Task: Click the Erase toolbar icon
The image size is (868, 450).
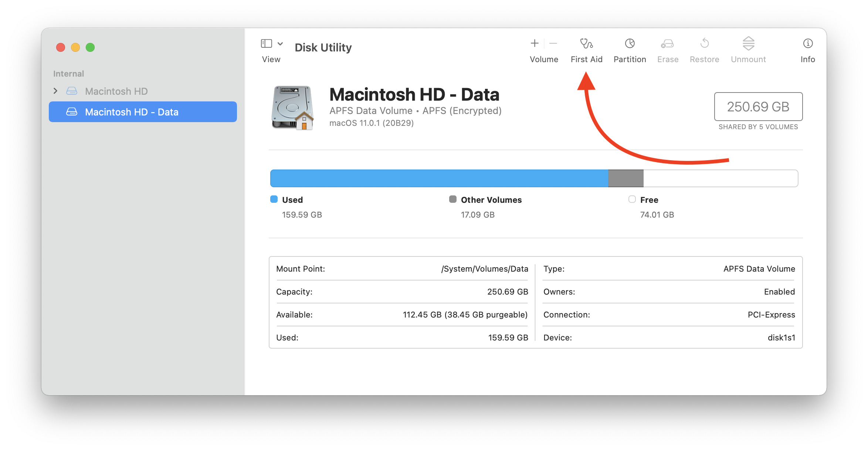Action: pos(667,44)
